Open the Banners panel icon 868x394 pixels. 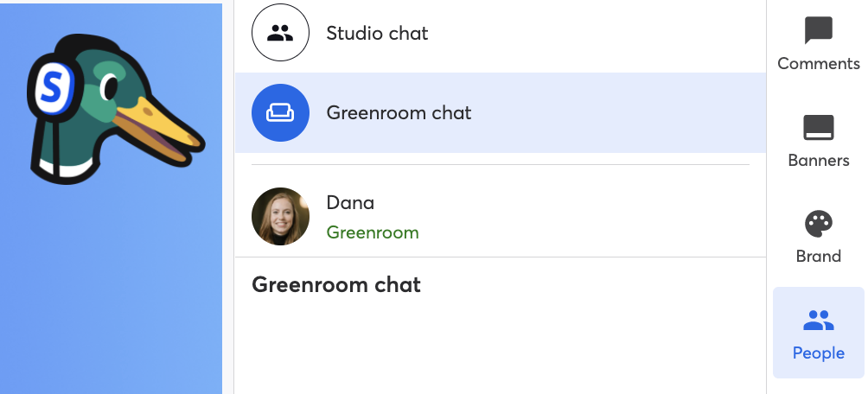tap(818, 127)
